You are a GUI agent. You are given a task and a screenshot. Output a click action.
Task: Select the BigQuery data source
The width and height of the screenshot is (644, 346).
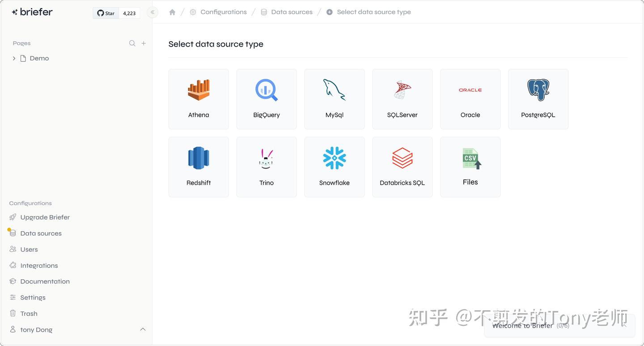tap(267, 99)
